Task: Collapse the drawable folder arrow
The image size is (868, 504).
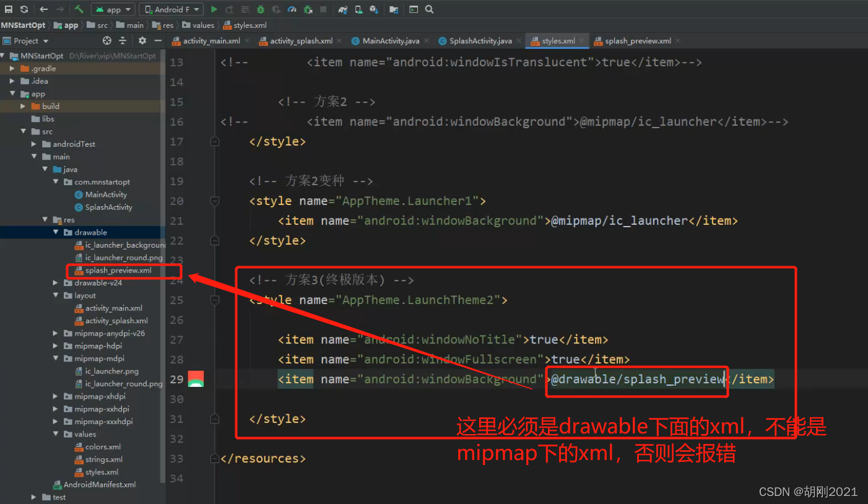Action: (56, 232)
